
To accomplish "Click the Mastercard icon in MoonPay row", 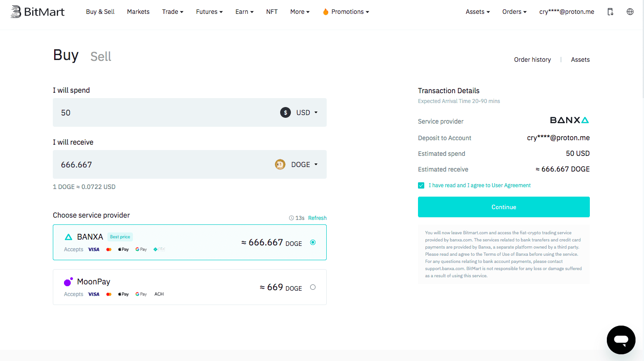I will tap(109, 294).
